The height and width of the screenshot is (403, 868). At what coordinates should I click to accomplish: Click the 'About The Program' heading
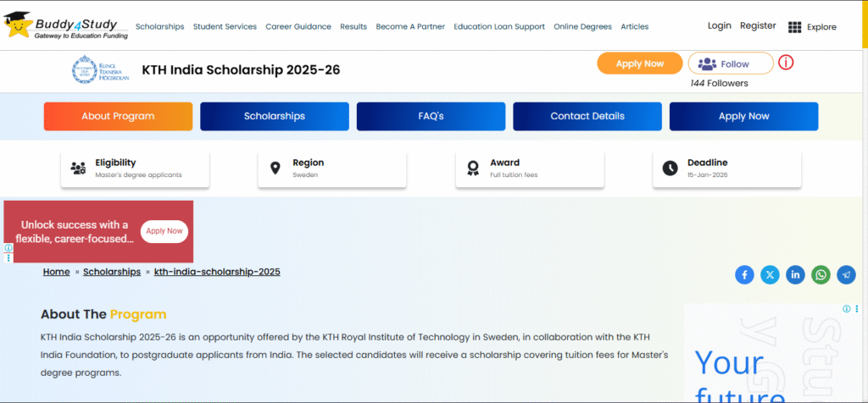point(103,314)
